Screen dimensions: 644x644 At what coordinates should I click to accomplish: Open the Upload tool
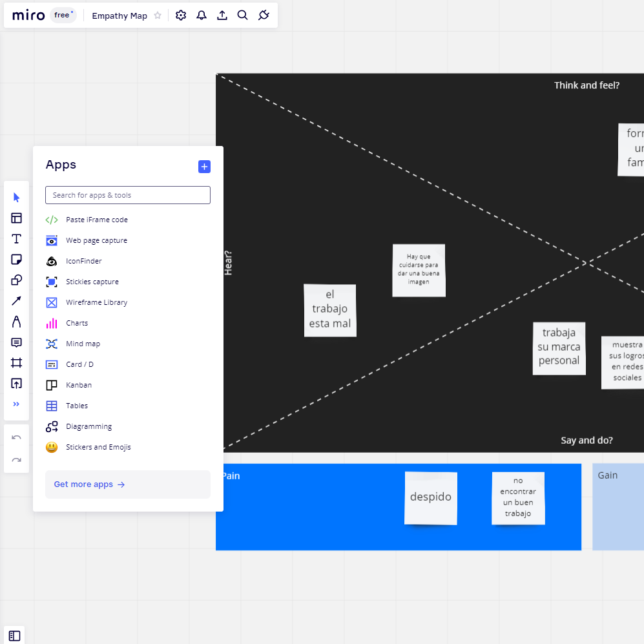pyautogui.click(x=16, y=384)
